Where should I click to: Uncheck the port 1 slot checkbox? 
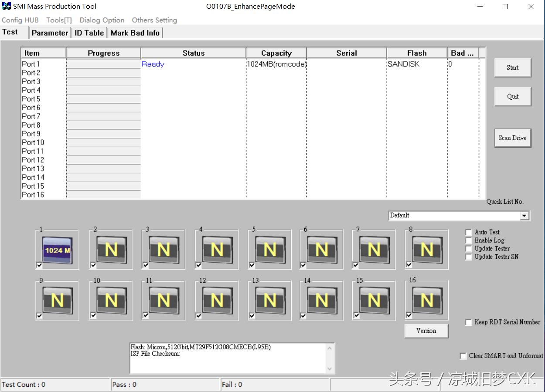click(x=39, y=265)
